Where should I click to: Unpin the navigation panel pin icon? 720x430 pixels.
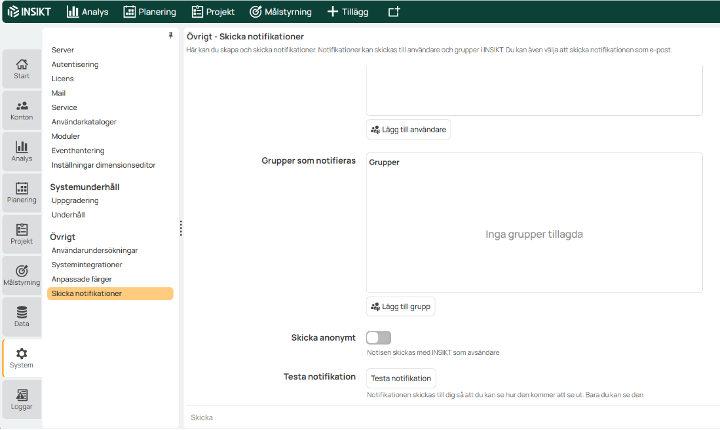(x=171, y=36)
